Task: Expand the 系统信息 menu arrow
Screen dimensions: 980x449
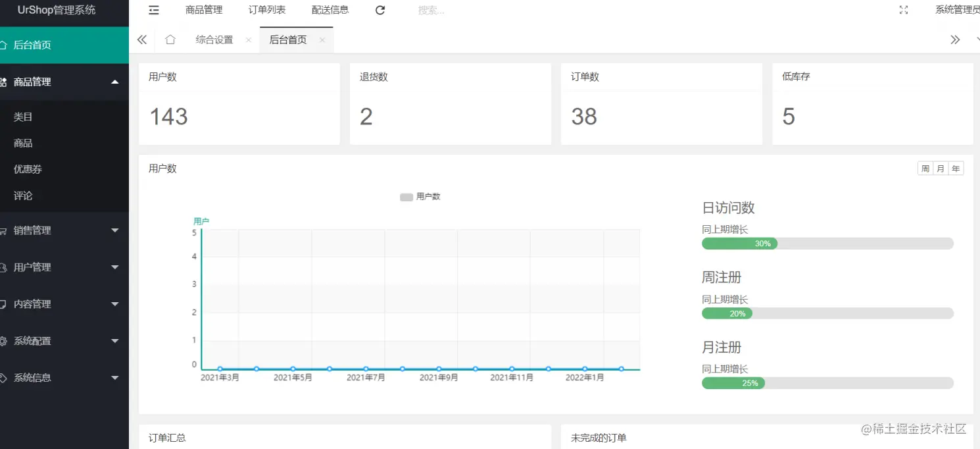Action: (x=115, y=378)
